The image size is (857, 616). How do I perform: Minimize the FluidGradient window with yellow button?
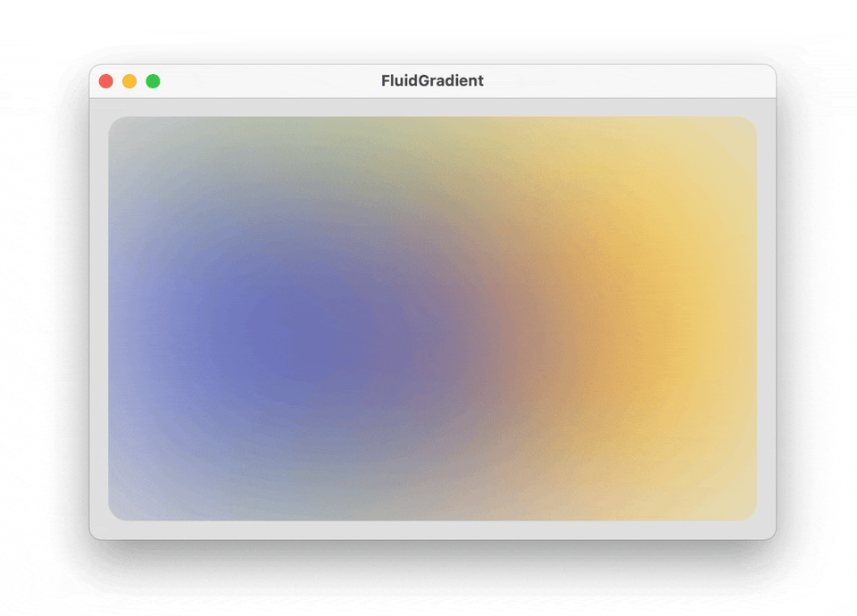pyautogui.click(x=129, y=81)
